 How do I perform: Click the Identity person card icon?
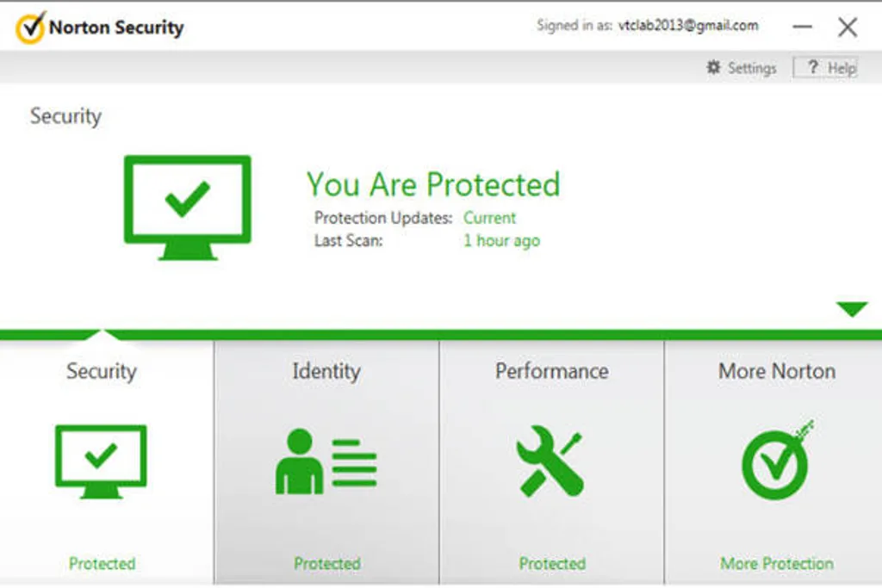pyautogui.click(x=326, y=462)
